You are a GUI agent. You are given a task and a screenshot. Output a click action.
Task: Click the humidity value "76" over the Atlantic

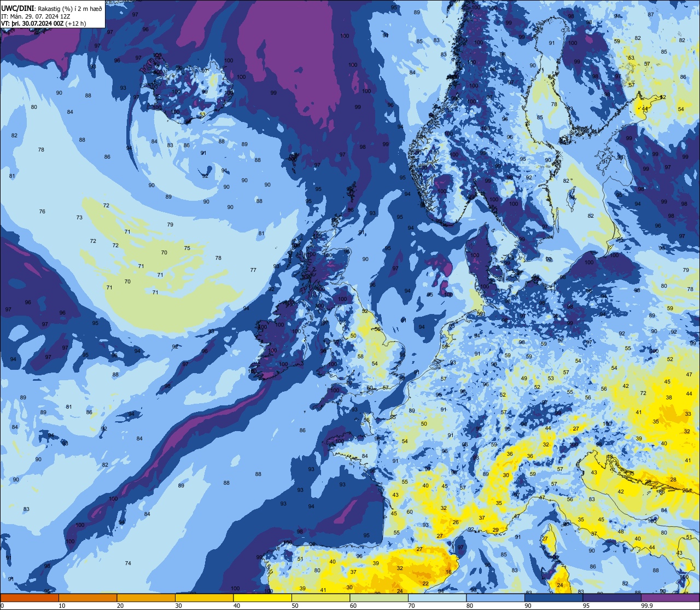click(42, 212)
